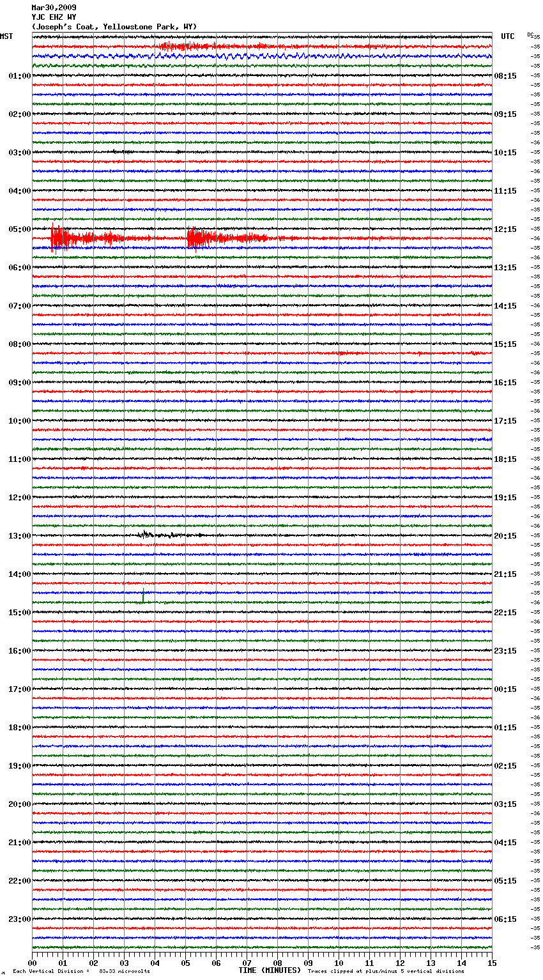Select the 16:00 MST time label
Viewport: 543px width, 980px height.
[x=20, y=651]
